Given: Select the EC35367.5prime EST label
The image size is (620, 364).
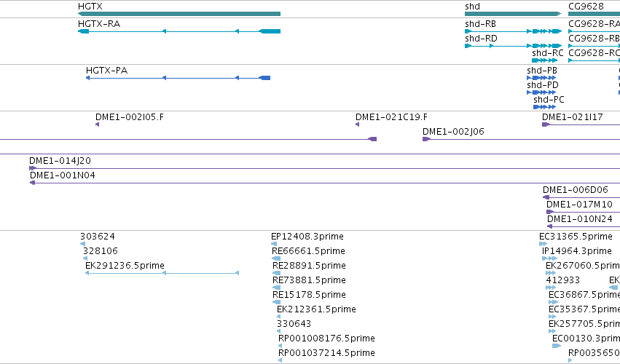Looking at the screenshot, I should pyautogui.click(x=584, y=310).
